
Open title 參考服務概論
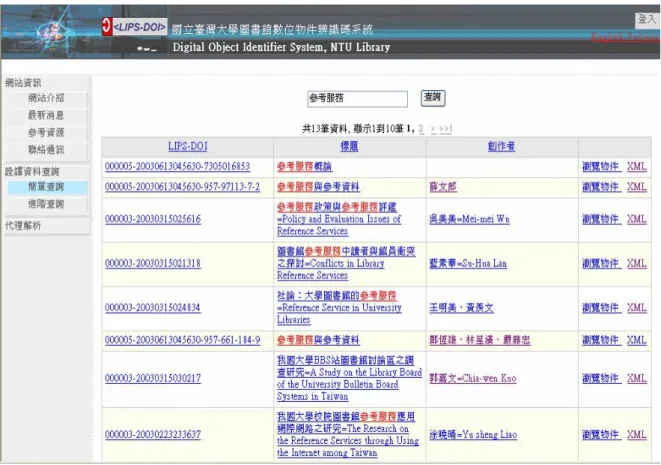(x=304, y=167)
